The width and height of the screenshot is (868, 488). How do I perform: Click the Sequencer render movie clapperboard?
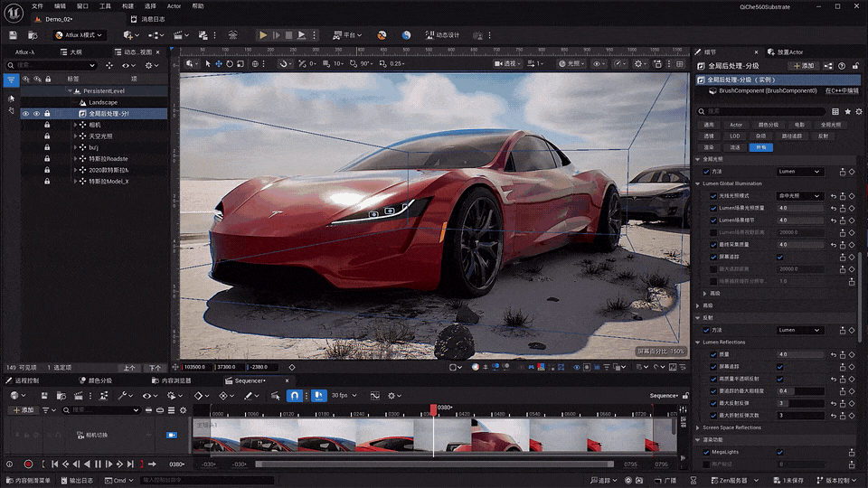79,396
